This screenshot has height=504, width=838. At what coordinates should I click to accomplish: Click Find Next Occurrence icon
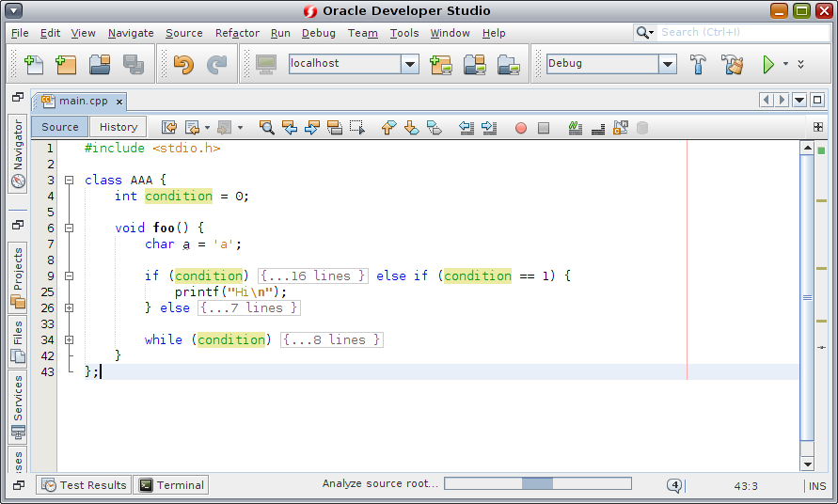tap(311, 128)
